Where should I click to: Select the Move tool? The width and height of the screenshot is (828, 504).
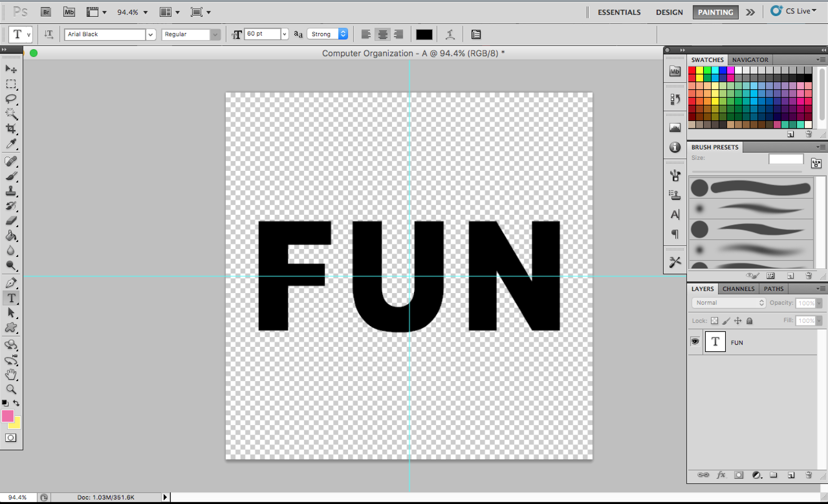[x=11, y=69]
